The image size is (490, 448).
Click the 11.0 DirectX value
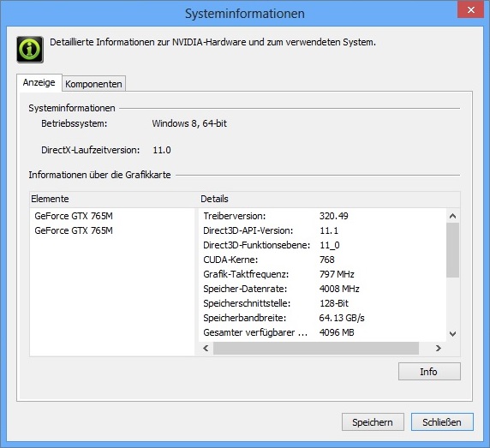tap(162, 150)
